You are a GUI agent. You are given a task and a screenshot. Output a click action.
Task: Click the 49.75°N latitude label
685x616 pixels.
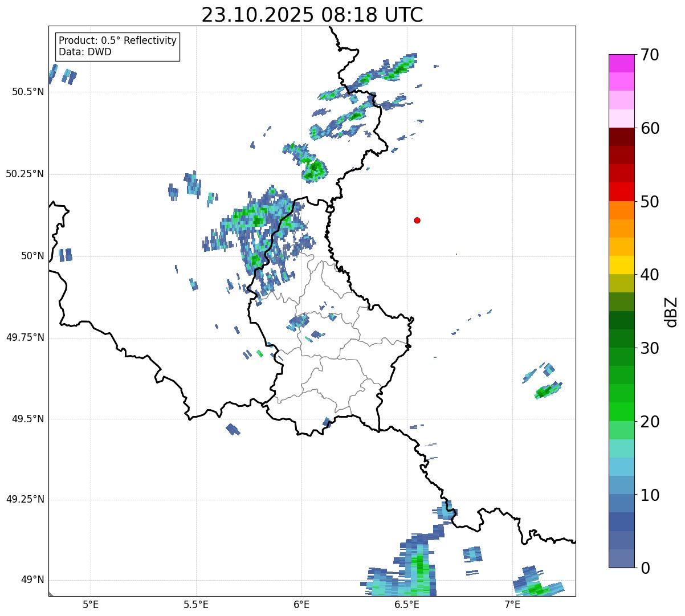click(x=25, y=337)
